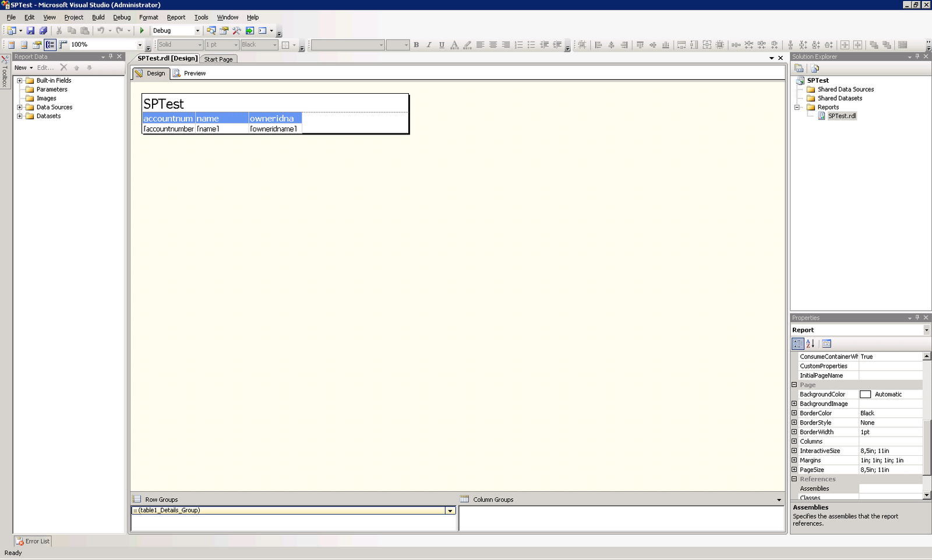Click the Show All Files icon in Solution Explorer
Viewport: 932px width, 560px height.
point(815,68)
